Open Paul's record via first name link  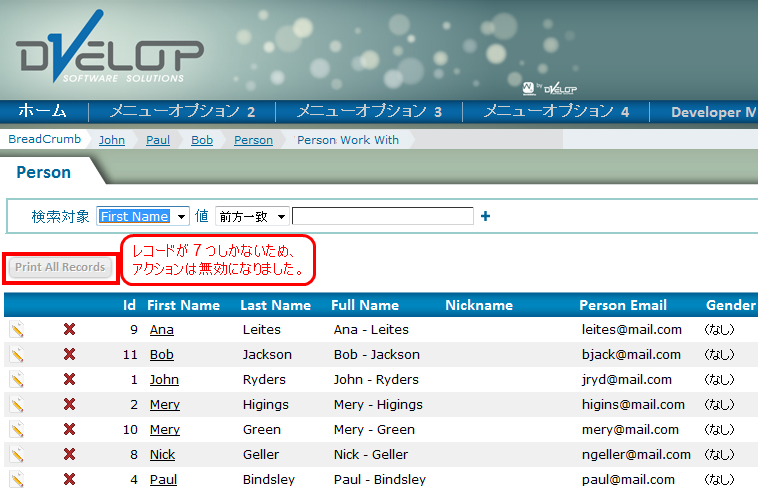[x=163, y=480]
